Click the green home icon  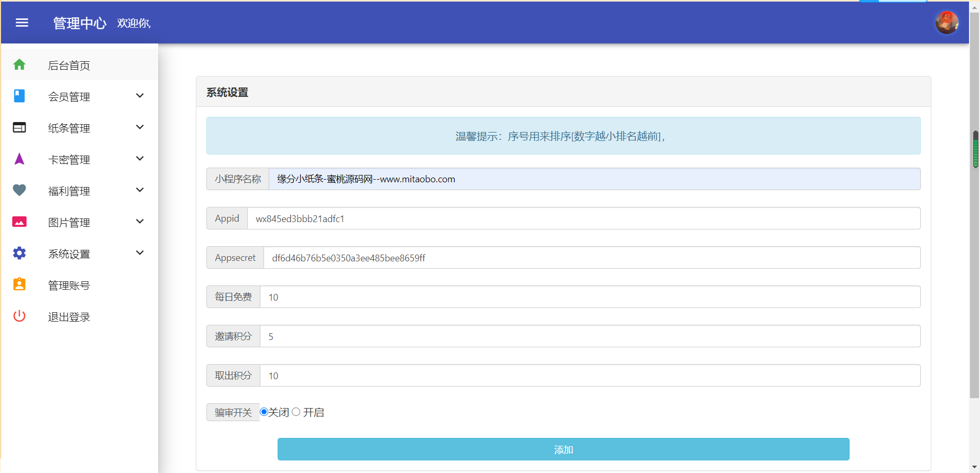click(19, 64)
